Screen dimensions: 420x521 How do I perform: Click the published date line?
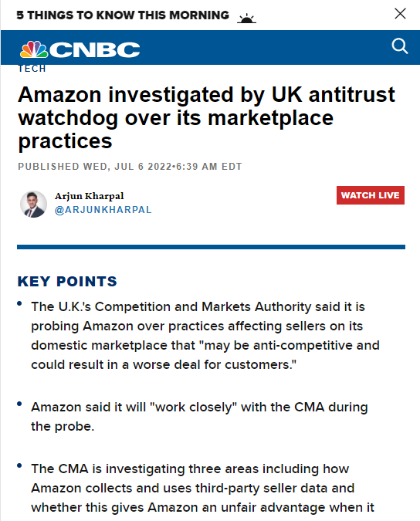(x=130, y=167)
